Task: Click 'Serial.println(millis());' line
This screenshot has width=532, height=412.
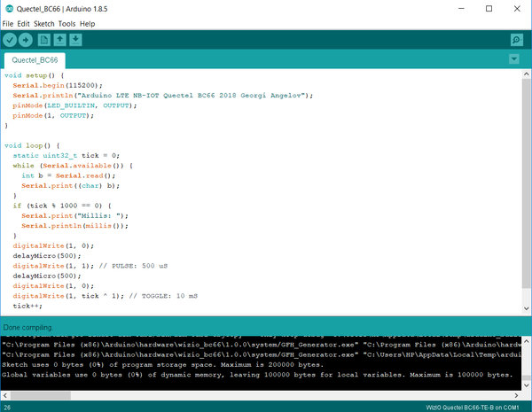Action: point(74,226)
